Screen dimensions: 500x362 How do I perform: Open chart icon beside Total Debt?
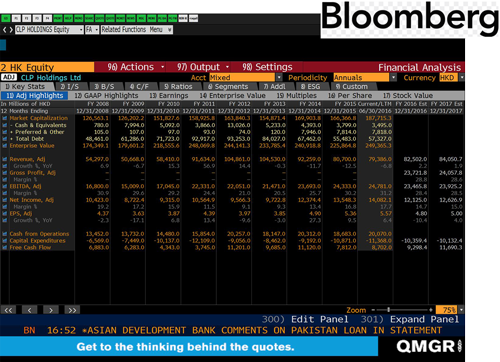click(x=5, y=139)
